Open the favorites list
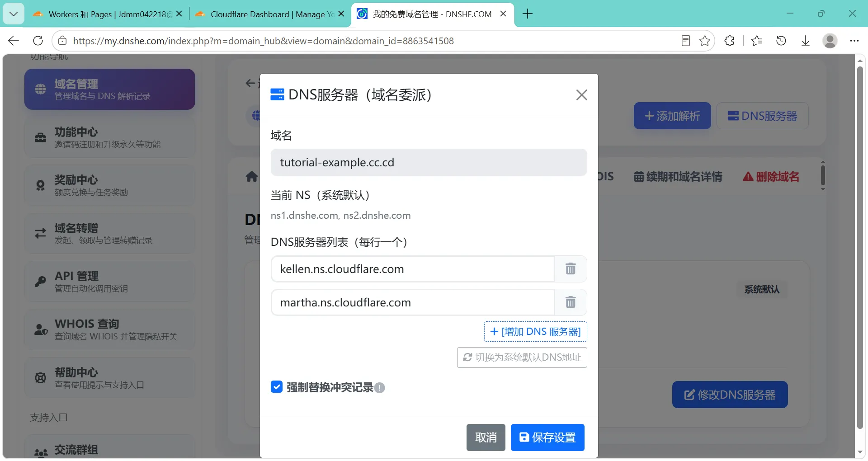Screen dimensions: 868x461 click(757, 41)
